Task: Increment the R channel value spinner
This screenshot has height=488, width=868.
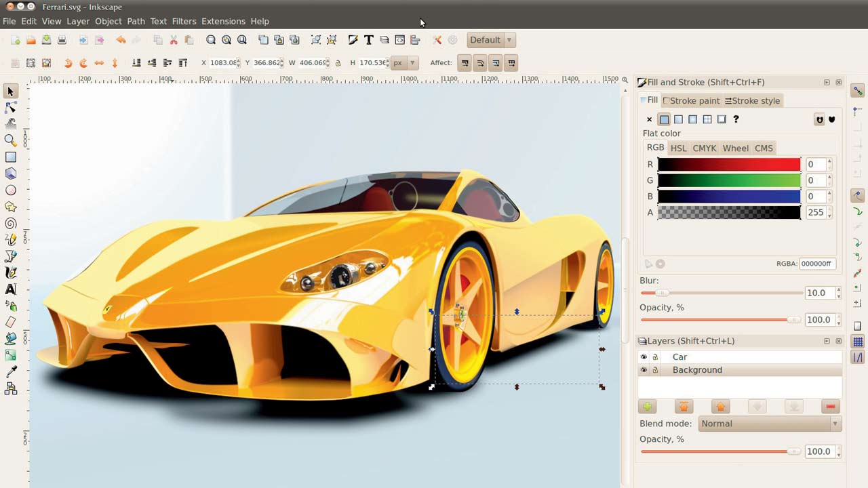Action: pos(829,161)
